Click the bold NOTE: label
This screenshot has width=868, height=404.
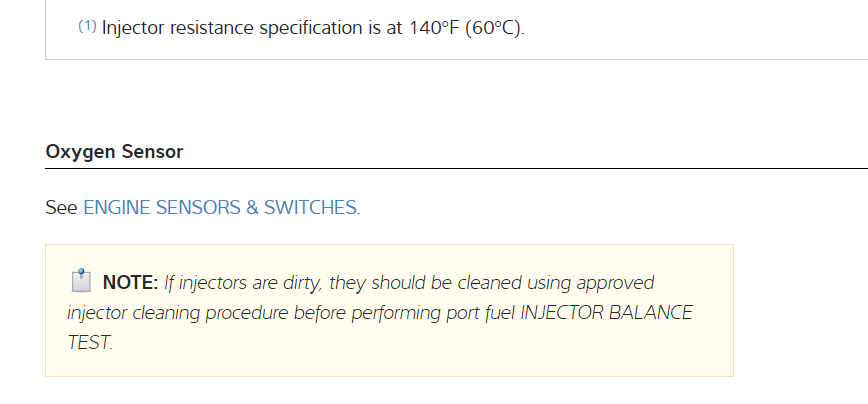point(130,283)
